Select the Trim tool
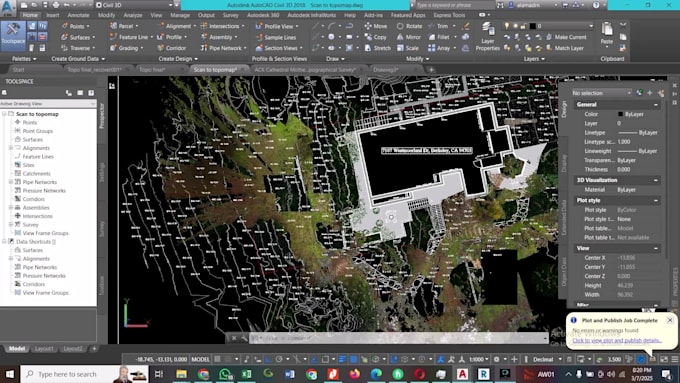 [x=438, y=26]
